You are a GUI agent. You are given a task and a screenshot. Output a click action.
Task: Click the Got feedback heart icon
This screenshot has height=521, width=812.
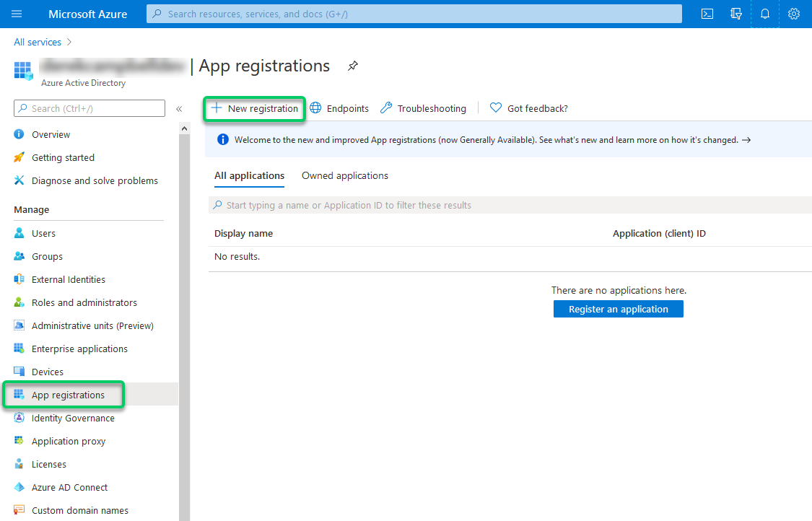tap(496, 108)
